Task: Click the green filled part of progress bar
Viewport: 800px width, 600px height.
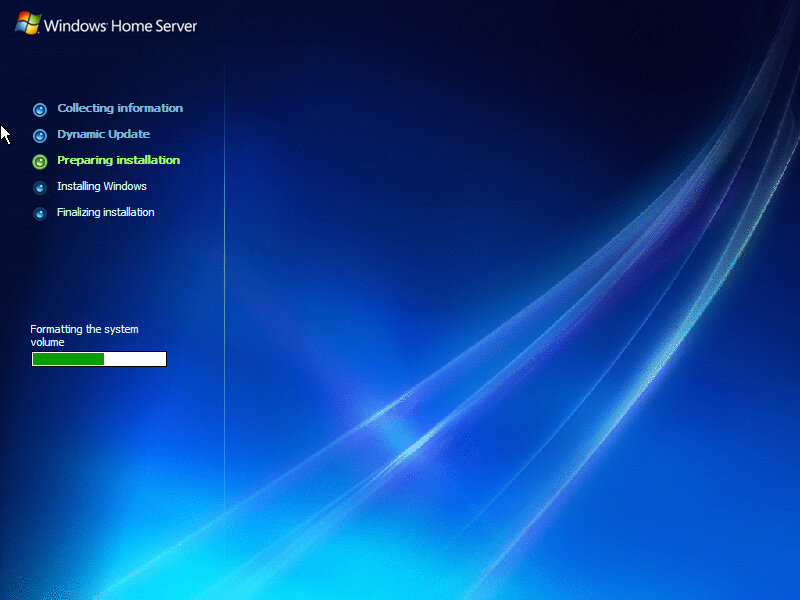Action: [68, 359]
